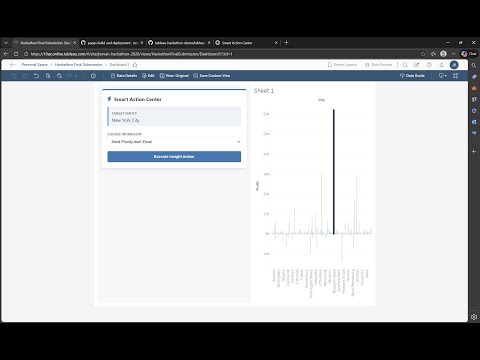480x360 pixels.
Task: Toggle full screen with the expand icon
Action: pos(455,76)
